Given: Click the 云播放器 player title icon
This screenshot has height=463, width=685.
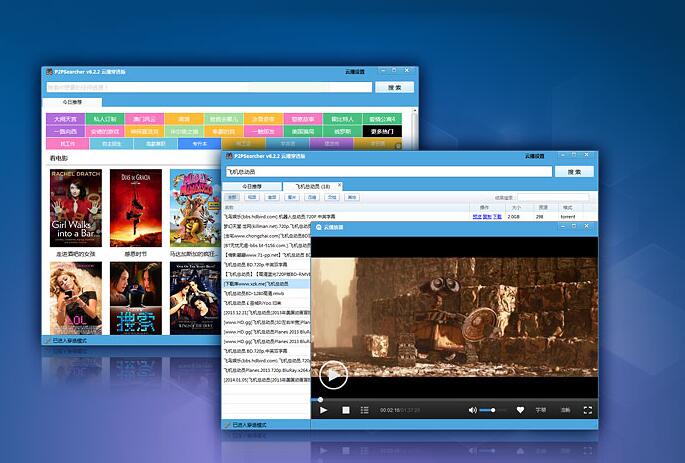Looking at the screenshot, I should (319, 228).
